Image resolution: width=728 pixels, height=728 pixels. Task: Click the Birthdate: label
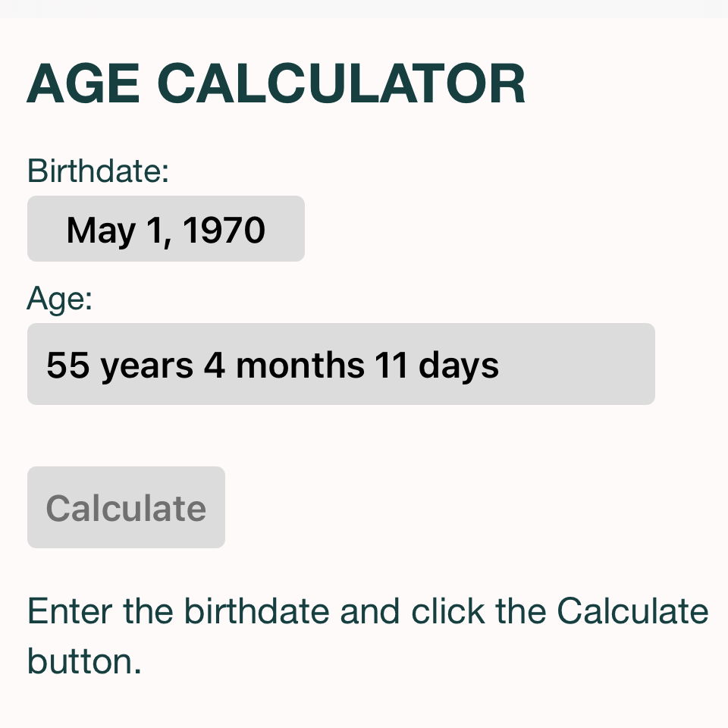(x=97, y=171)
